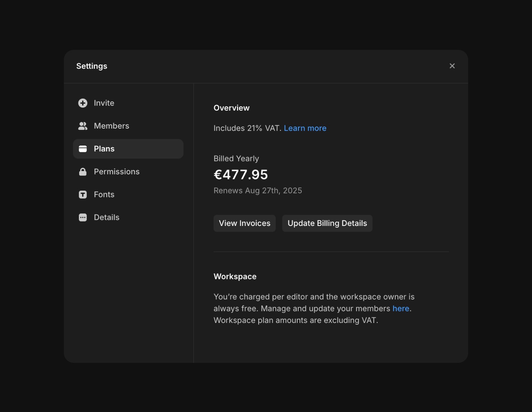Click the lock icon beside Permissions
This screenshot has height=412, width=532.
83,172
